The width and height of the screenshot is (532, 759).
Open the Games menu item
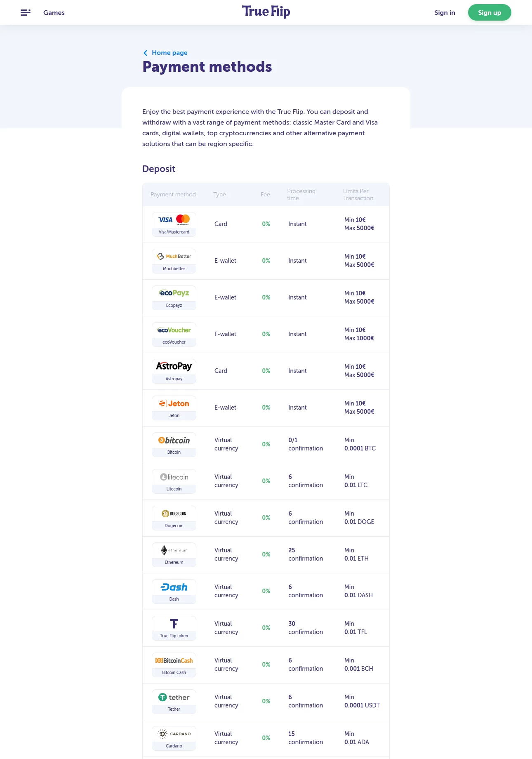point(54,13)
